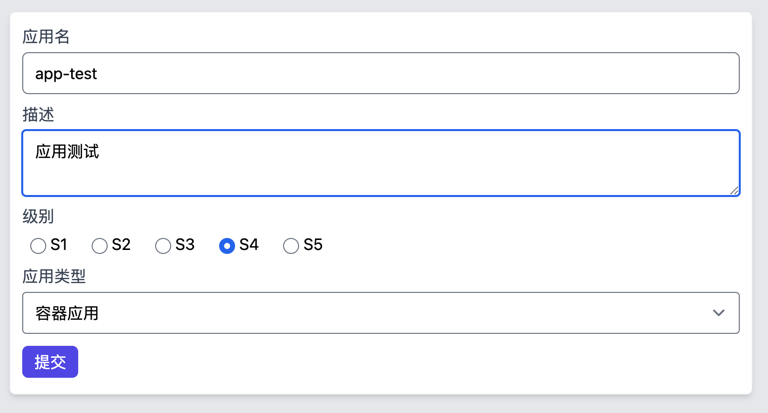Screen dimensions: 768x413
Task: Select the S5 radio button circle
Action: [291, 246]
